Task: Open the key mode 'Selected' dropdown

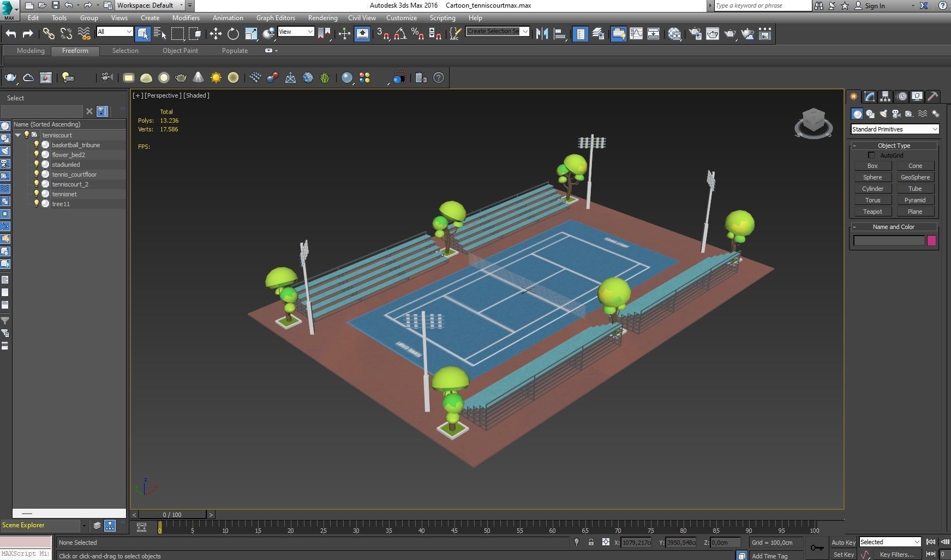Action: point(890,542)
